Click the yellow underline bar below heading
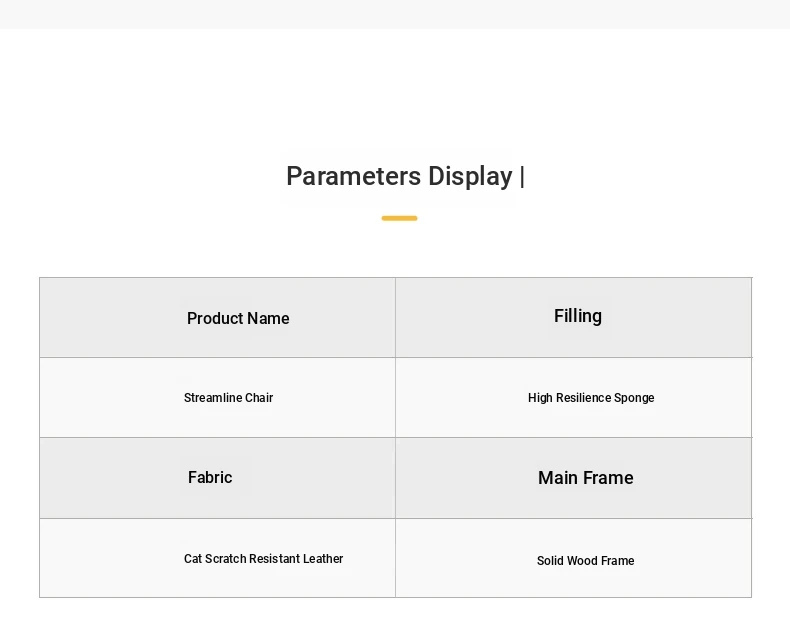The height and width of the screenshot is (632, 790). pos(399,218)
